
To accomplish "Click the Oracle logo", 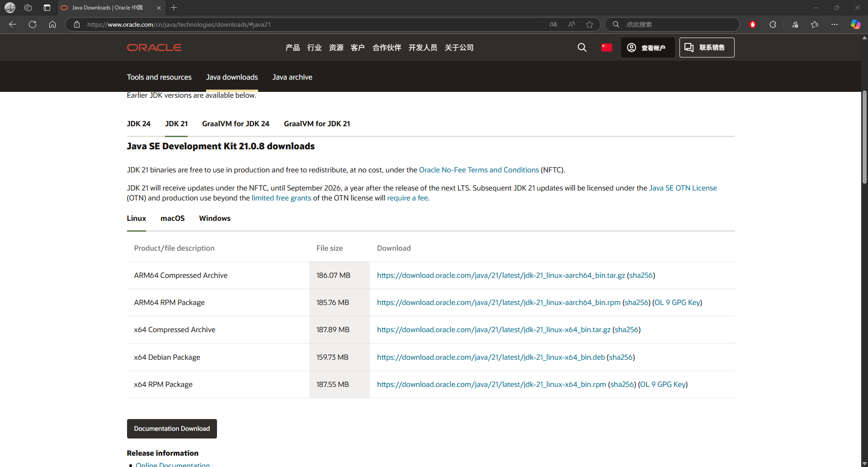I will (x=154, y=48).
